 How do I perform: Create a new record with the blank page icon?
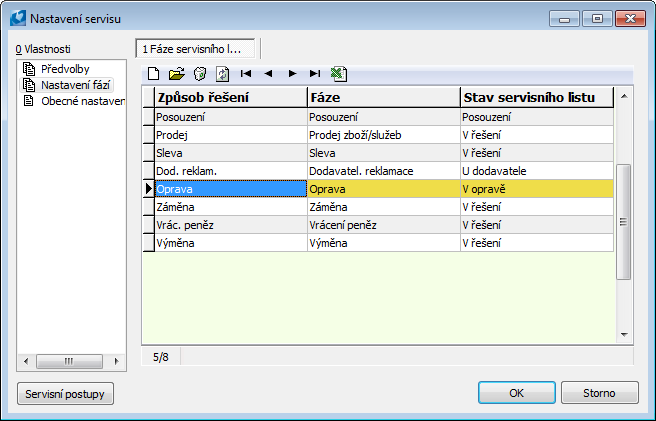click(154, 74)
